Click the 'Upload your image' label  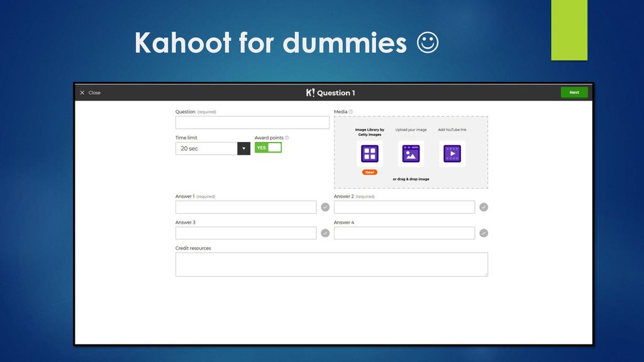(411, 129)
